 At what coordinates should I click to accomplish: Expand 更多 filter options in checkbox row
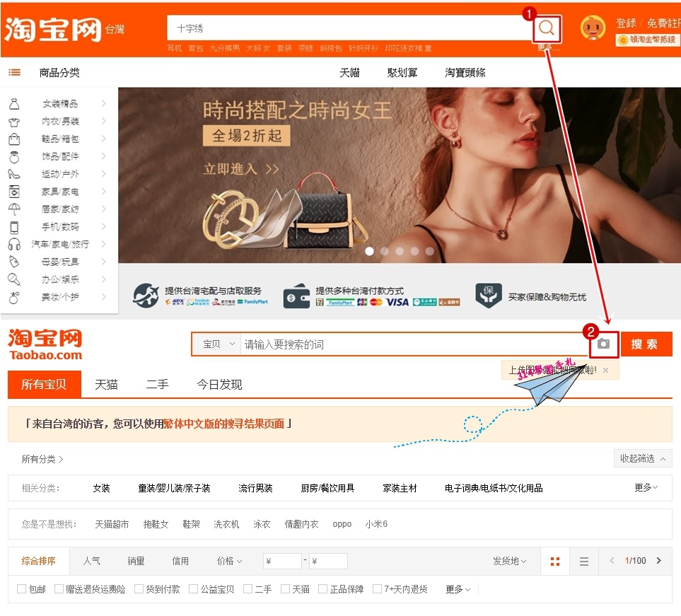[x=458, y=589]
